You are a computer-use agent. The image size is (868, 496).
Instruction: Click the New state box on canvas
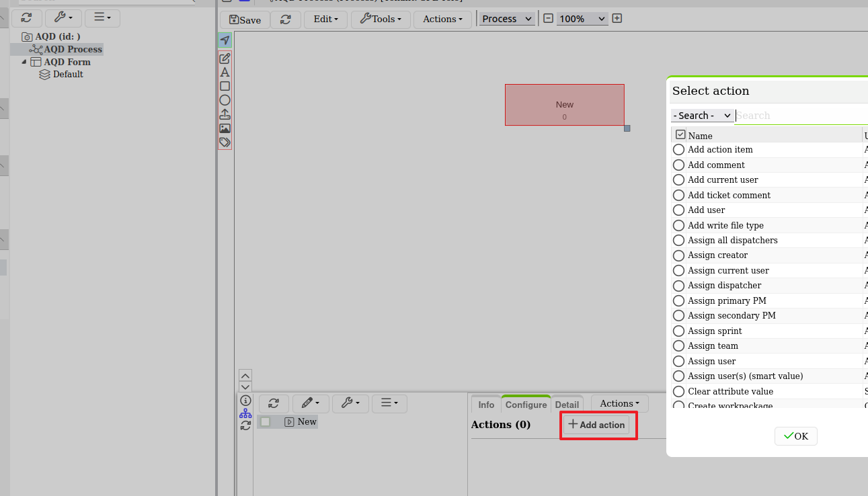(565, 105)
